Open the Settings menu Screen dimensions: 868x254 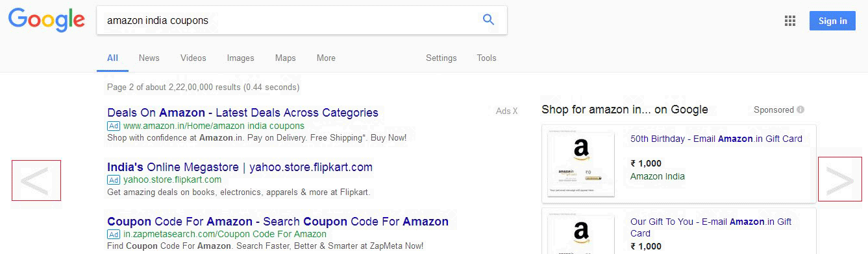(x=441, y=58)
